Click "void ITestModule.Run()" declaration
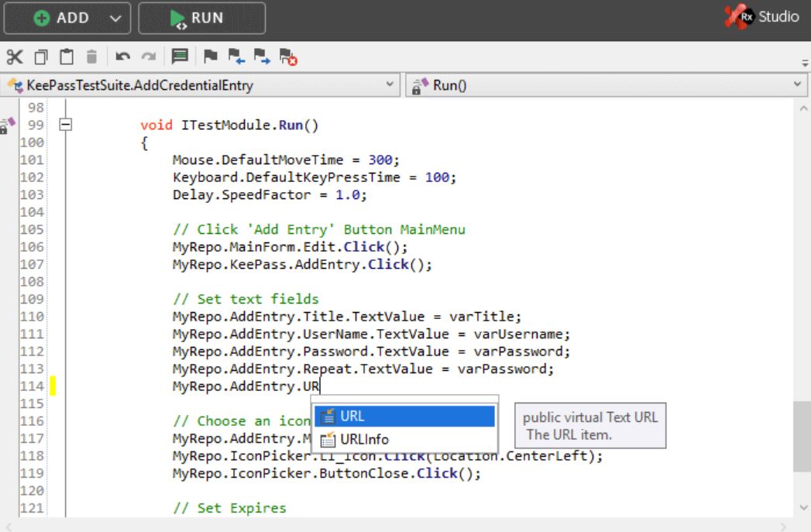This screenshot has width=811, height=532. (x=229, y=125)
